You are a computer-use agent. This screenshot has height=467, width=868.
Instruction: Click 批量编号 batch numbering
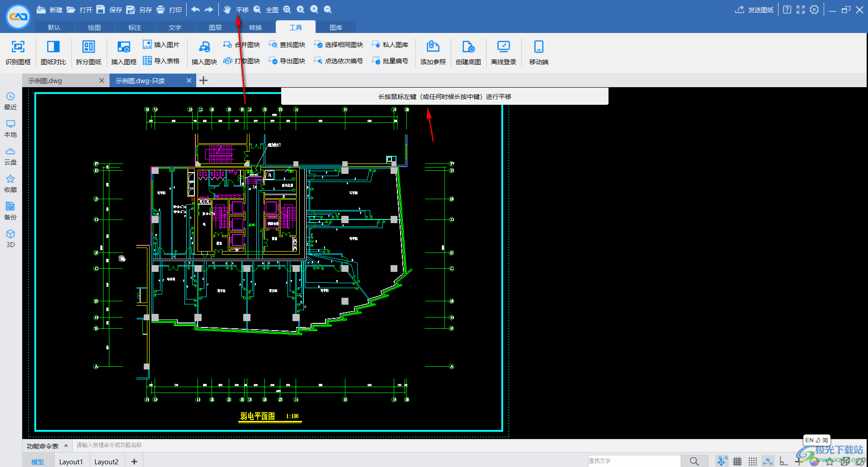(x=390, y=61)
